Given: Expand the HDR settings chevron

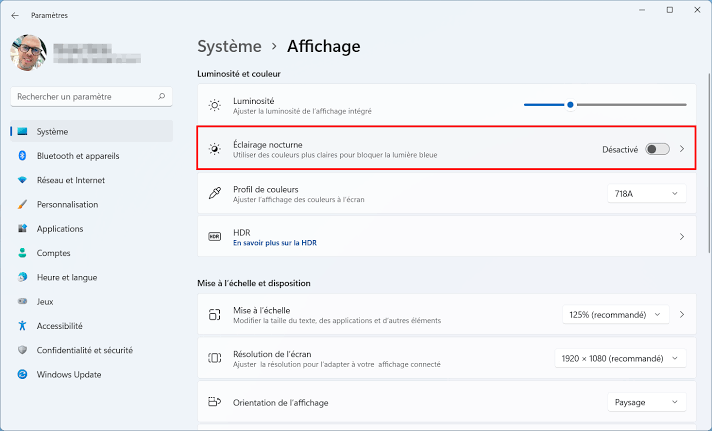Looking at the screenshot, I should pyautogui.click(x=682, y=237).
